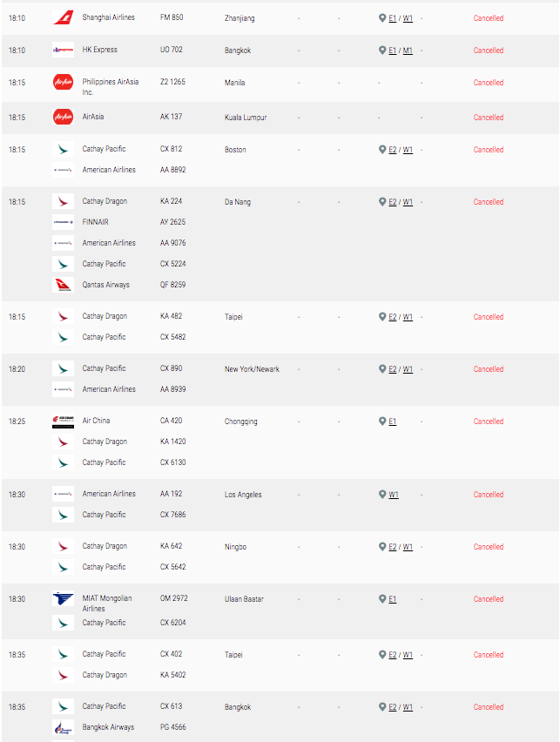Click location pin for Boston flight
560x742 pixels.
[x=382, y=150]
